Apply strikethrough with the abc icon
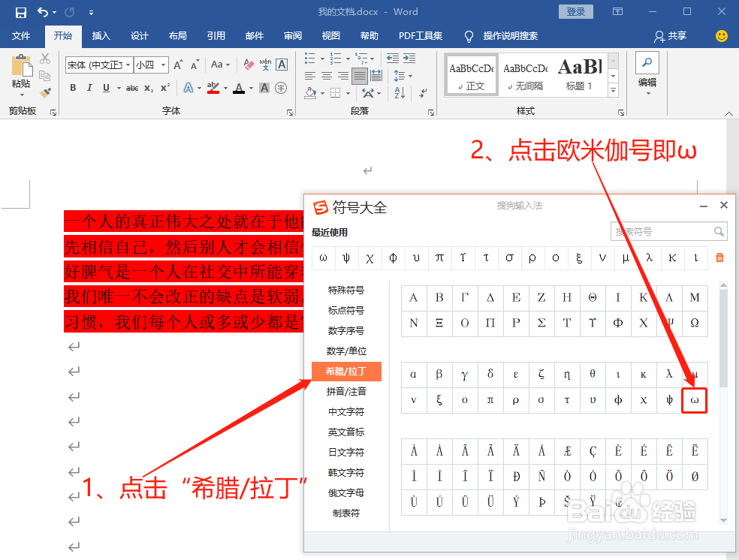This screenshot has width=739, height=560. point(132,88)
